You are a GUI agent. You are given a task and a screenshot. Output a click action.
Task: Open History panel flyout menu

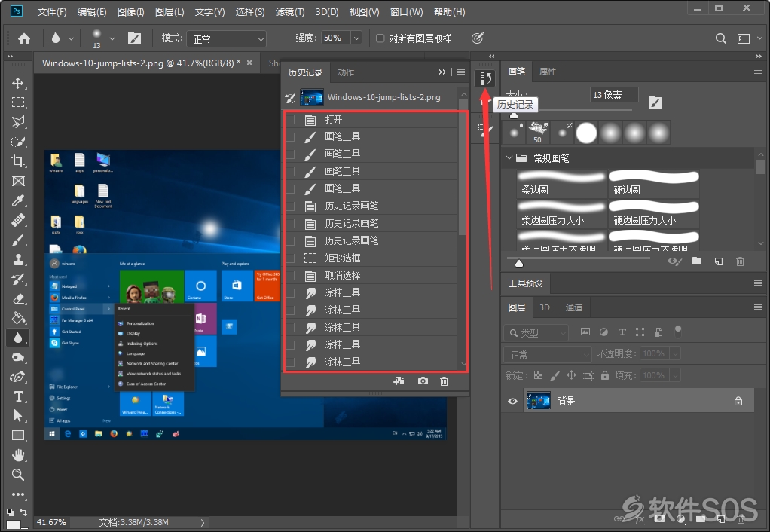pos(460,72)
